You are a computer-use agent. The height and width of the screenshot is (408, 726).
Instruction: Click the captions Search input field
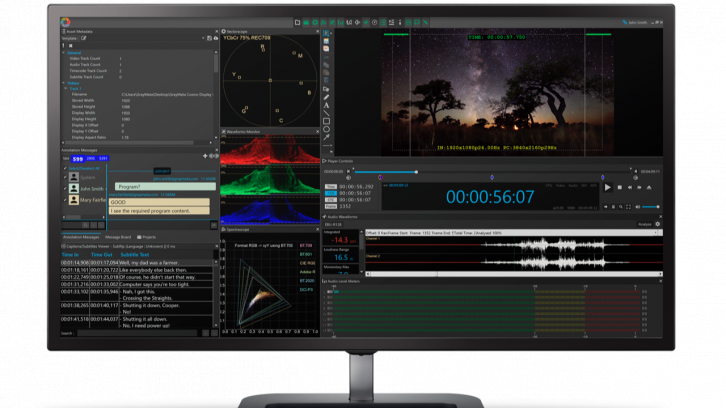(137, 333)
